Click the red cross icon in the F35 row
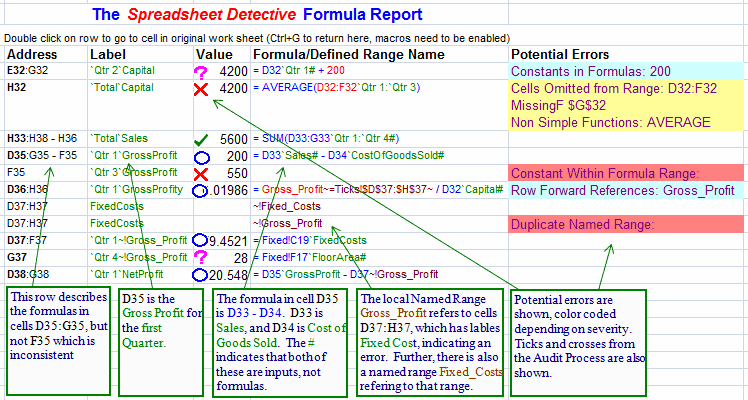Viewport: 748px width, 400px height. [201, 174]
